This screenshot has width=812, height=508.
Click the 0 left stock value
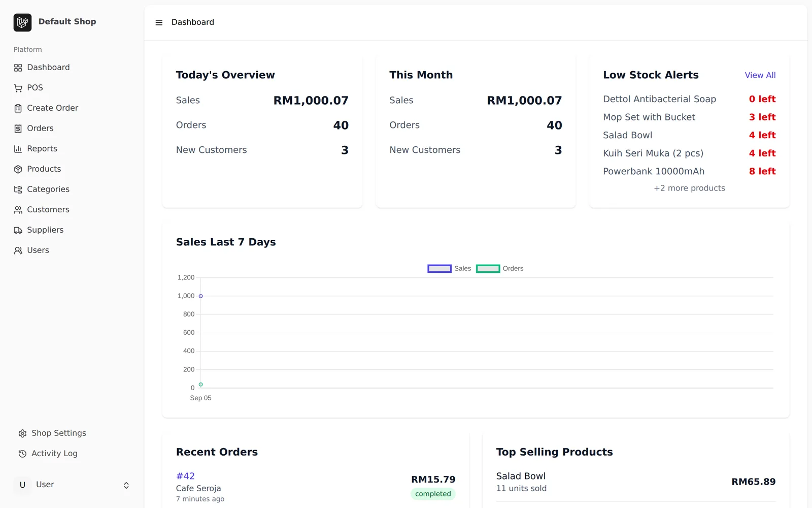pyautogui.click(x=762, y=99)
